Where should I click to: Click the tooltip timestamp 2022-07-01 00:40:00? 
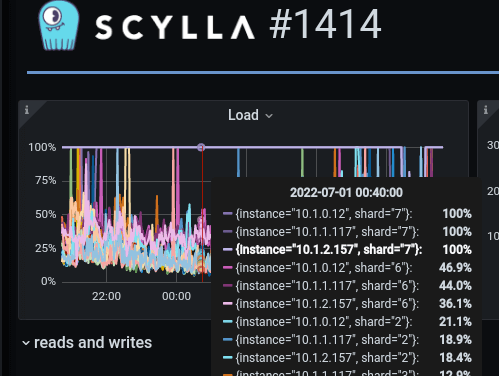pyautogui.click(x=346, y=193)
